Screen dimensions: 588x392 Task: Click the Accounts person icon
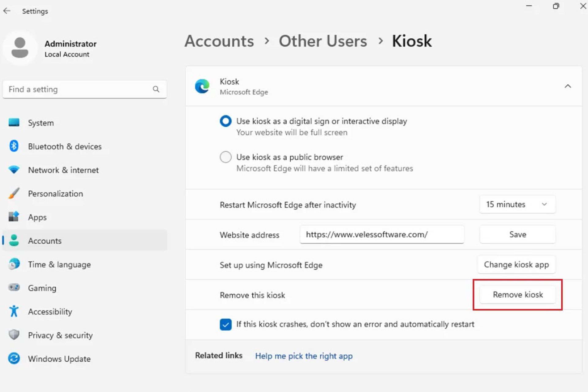[x=14, y=240]
